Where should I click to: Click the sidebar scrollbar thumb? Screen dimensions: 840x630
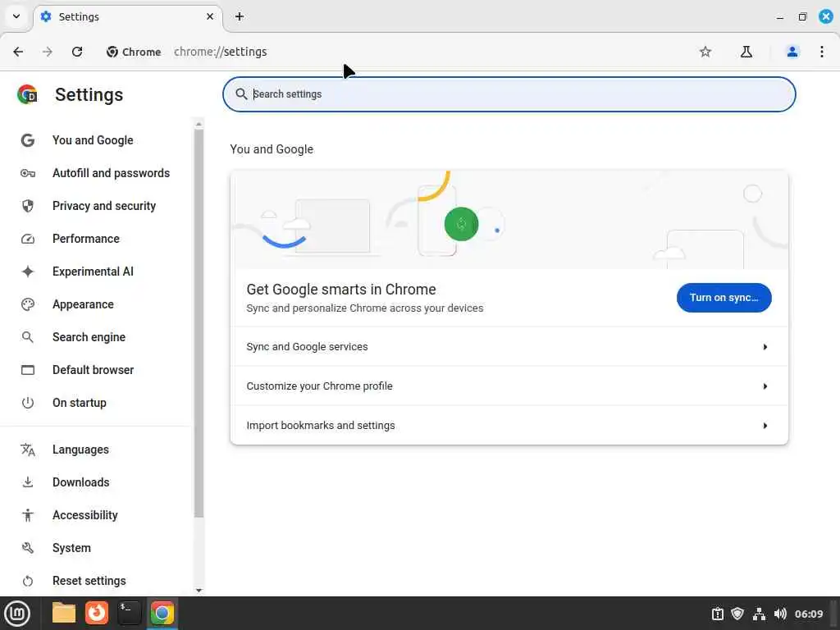coord(199,323)
